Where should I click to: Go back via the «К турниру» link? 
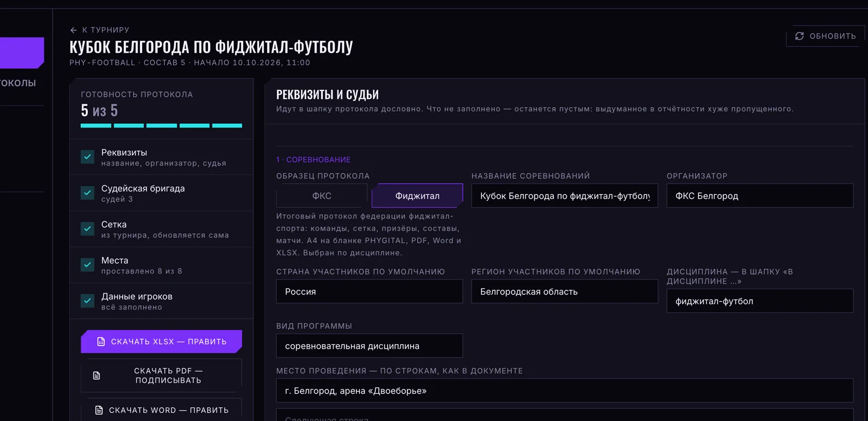tap(100, 30)
